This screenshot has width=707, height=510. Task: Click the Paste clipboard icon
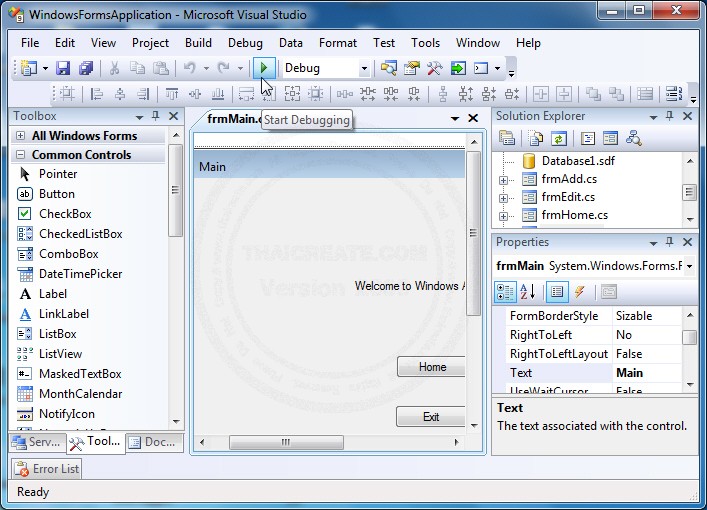coord(161,68)
